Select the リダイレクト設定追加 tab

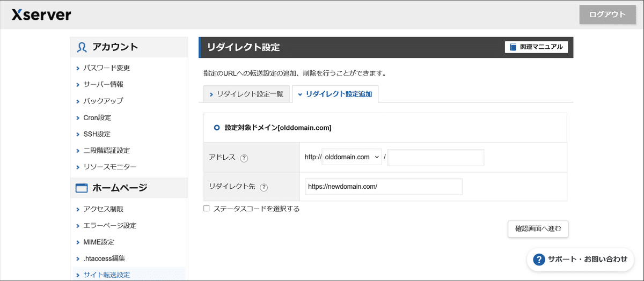tap(335, 94)
